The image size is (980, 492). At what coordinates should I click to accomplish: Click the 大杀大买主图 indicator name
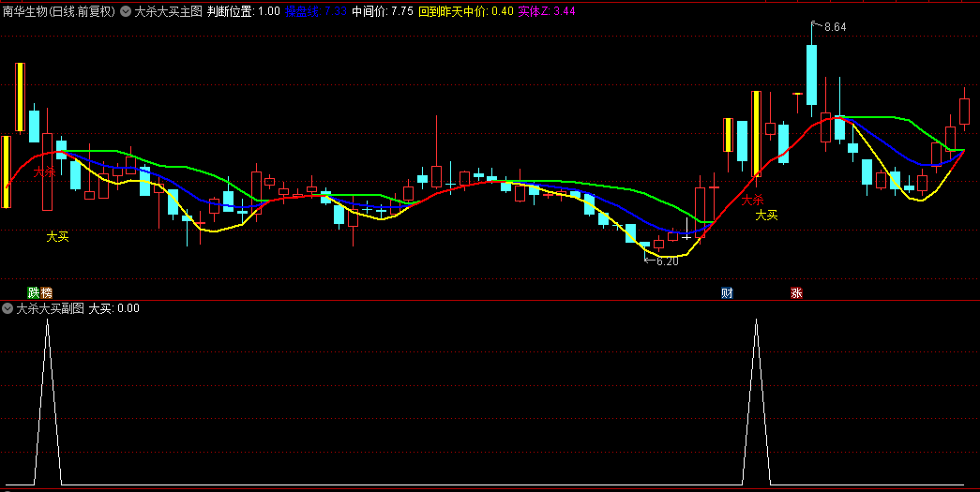168,11
